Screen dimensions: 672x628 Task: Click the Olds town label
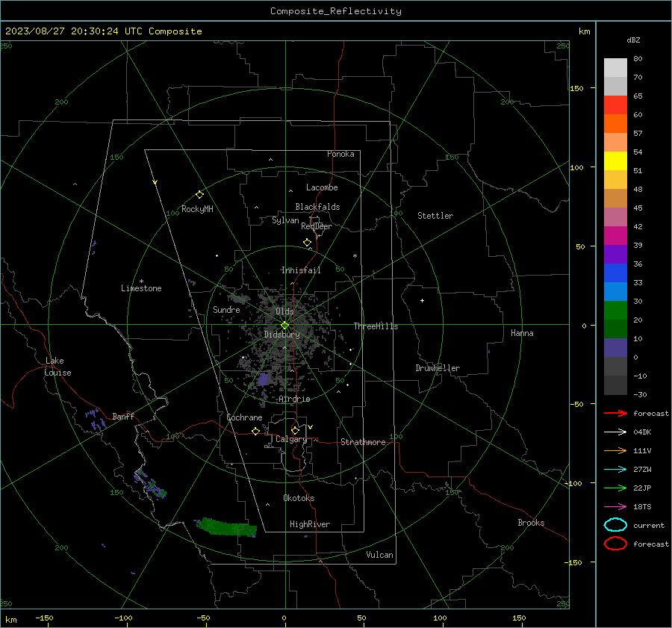(284, 311)
